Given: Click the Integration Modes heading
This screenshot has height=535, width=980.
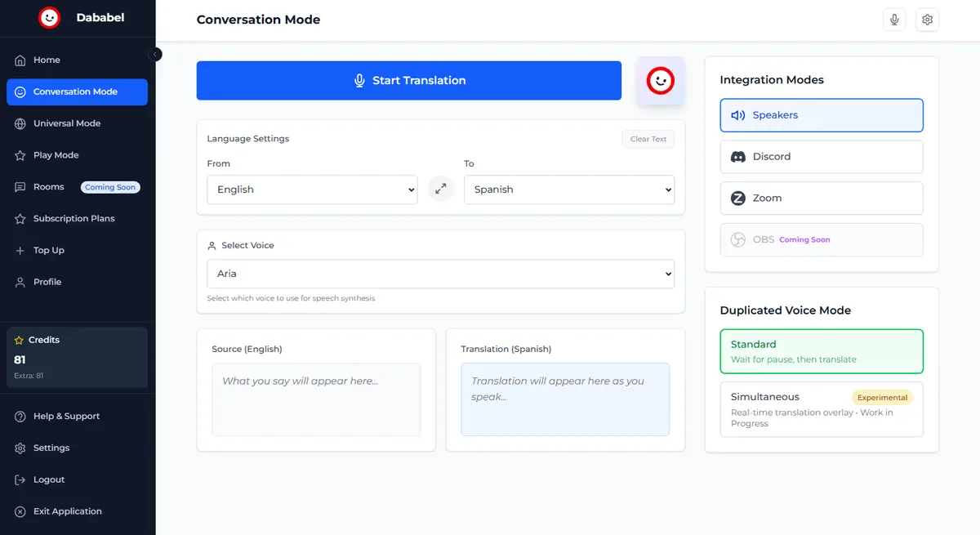Looking at the screenshot, I should 772,80.
